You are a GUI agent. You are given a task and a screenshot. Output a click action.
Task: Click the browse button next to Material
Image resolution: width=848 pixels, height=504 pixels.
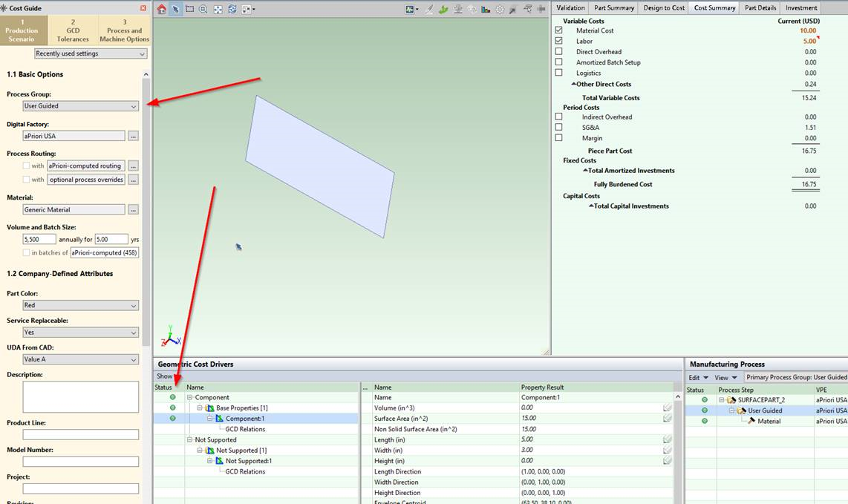[x=133, y=210]
